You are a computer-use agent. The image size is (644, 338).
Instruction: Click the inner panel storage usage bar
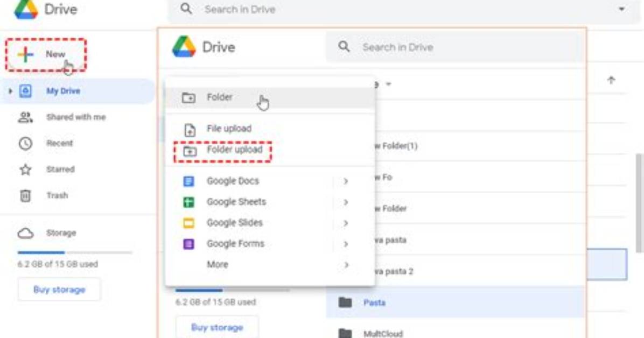pyautogui.click(x=233, y=290)
